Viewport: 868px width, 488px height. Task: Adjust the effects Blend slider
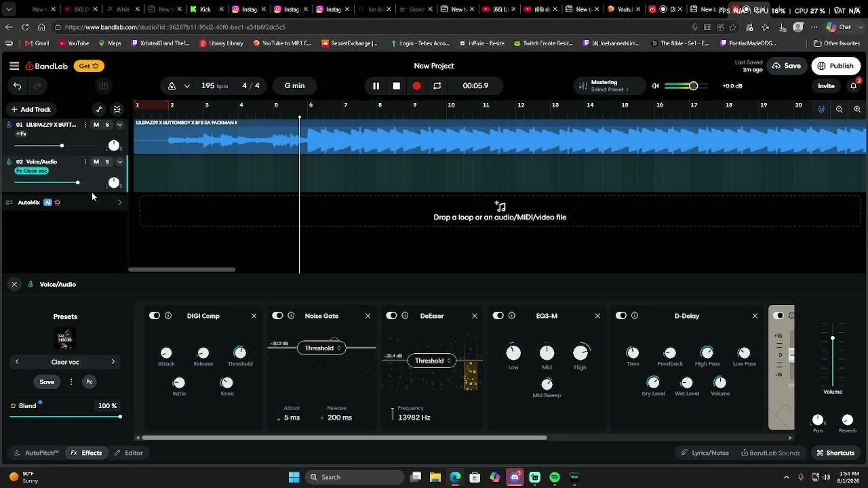(65, 416)
